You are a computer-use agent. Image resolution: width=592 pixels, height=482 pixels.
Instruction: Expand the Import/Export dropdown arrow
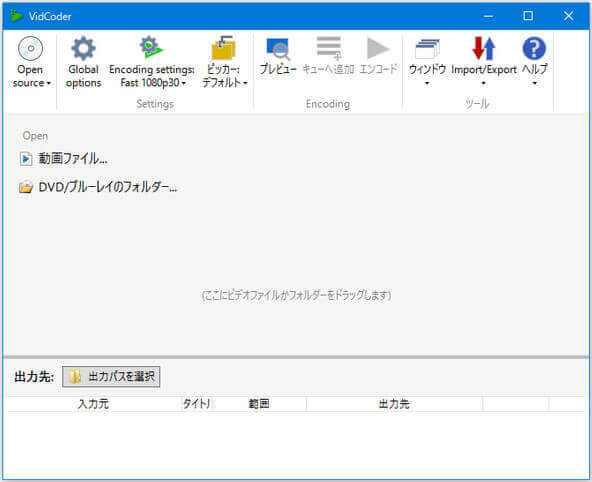tap(484, 83)
